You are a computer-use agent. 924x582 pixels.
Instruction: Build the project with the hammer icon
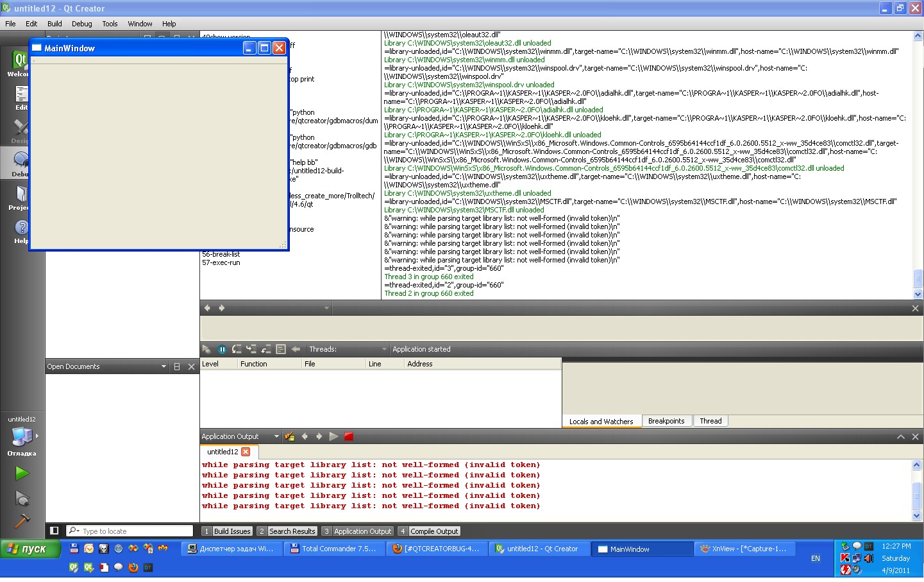(x=22, y=521)
